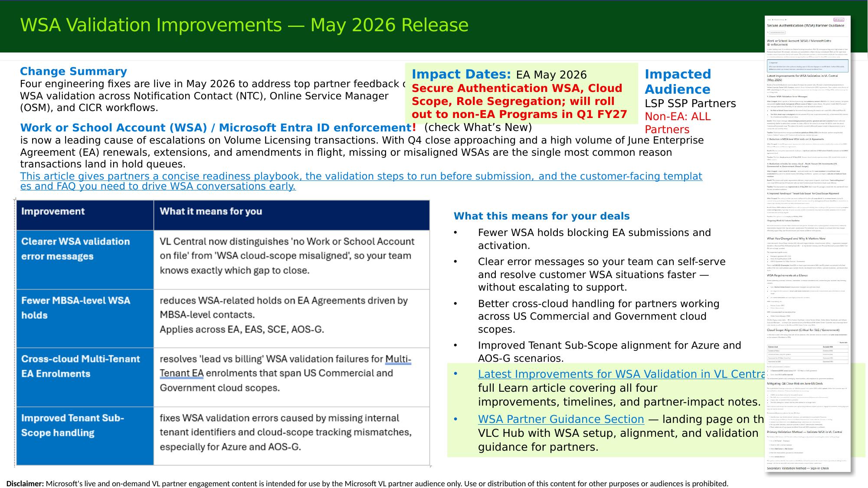Image resolution: width=868 pixels, height=488 pixels.
Task: Click the 'Secure Authentication (WSA) Partner Guidance' thumbnail title
Action: click(806, 25)
